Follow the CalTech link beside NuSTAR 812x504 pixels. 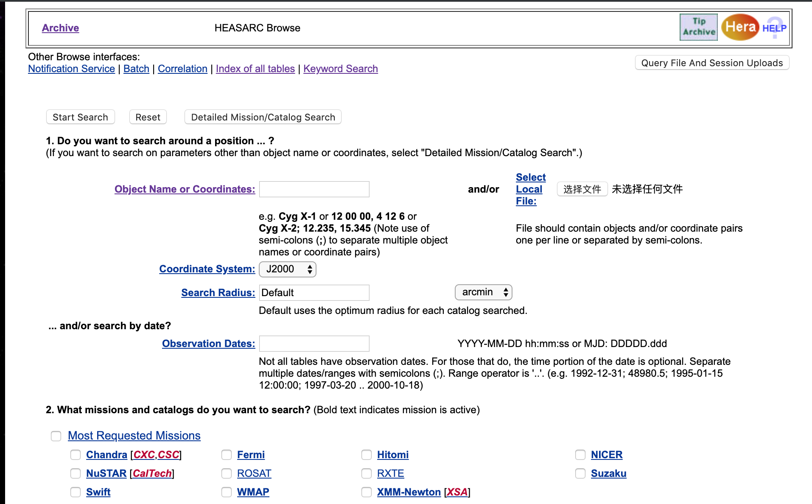point(152,473)
